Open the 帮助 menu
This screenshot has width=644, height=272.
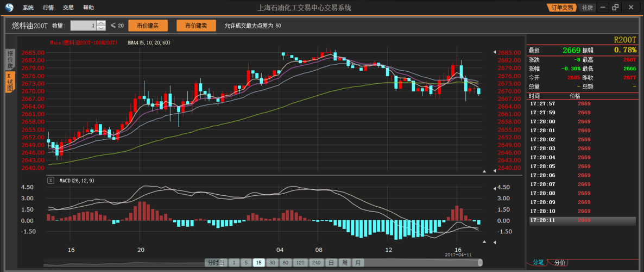[x=89, y=8]
